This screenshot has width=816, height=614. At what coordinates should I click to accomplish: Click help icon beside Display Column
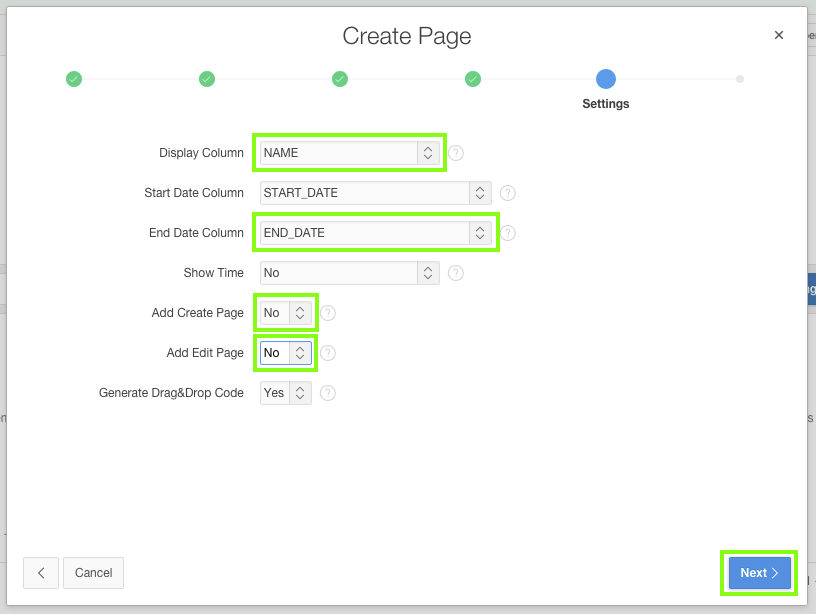point(456,153)
